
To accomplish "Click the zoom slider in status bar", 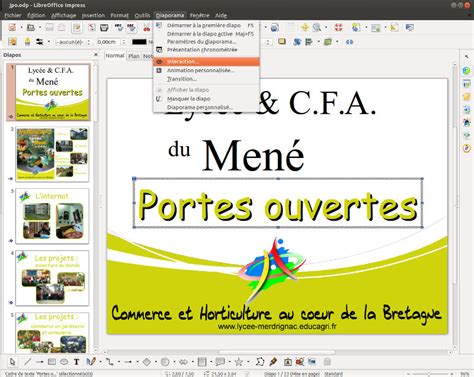I will point(430,374).
